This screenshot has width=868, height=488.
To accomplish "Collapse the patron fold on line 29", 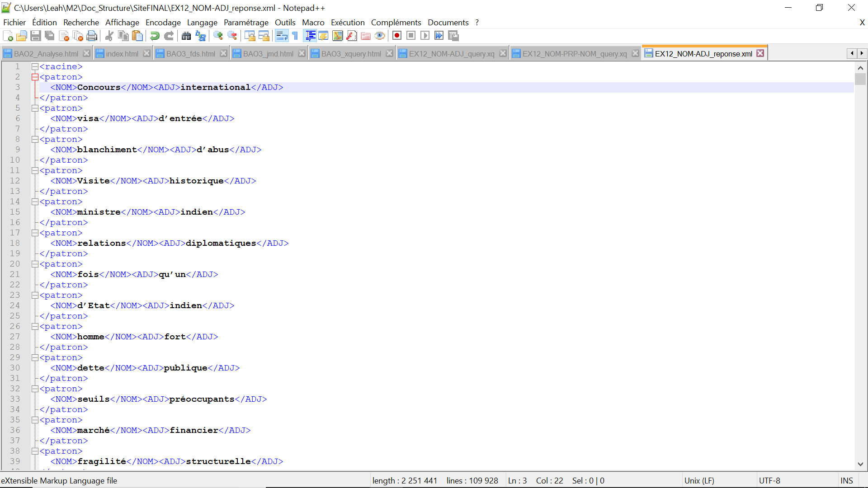I will (35, 358).
